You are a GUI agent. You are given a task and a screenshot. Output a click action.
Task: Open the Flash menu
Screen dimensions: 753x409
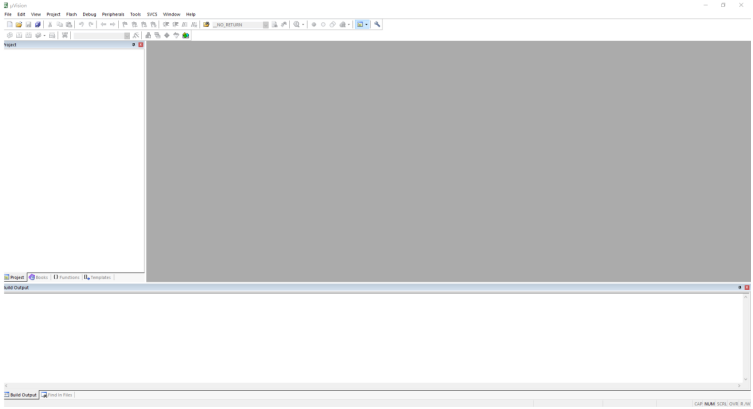click(x=71, y=14)
